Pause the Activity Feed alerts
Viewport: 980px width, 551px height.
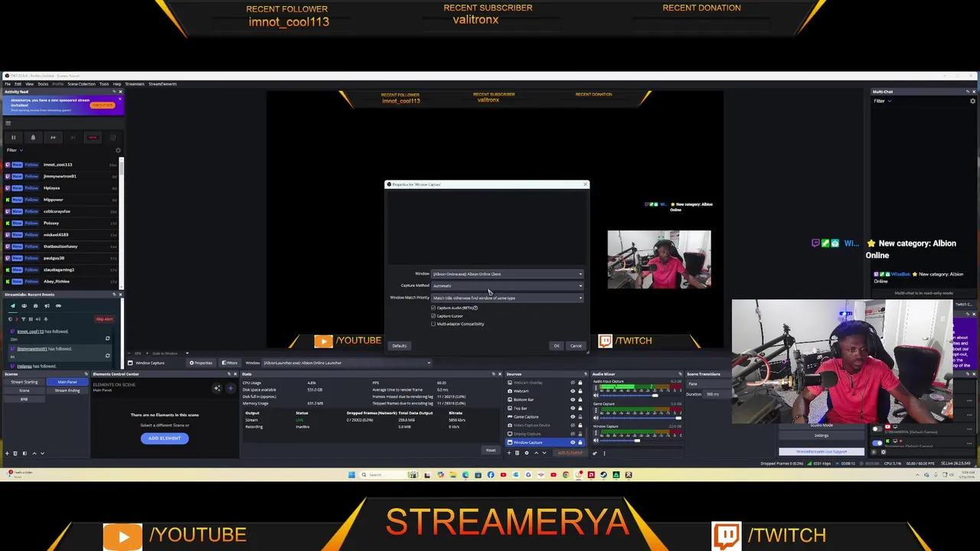13,138
